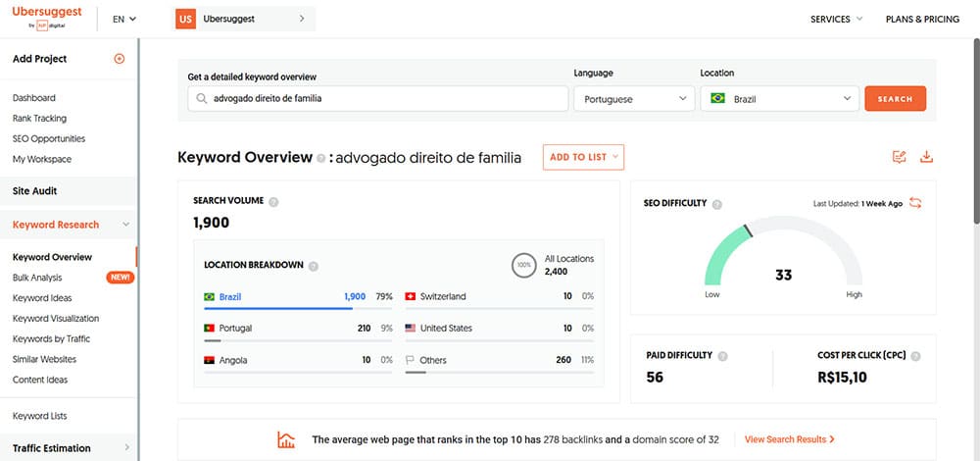
Task: Open the Services dropdown menu
Action: click(836, 19)
